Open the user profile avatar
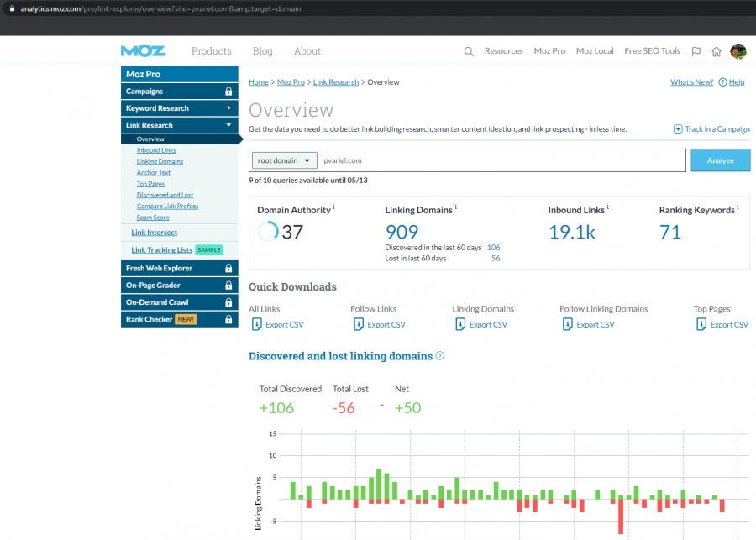Screen dimensions: 756x540 (x=738, y=51)
